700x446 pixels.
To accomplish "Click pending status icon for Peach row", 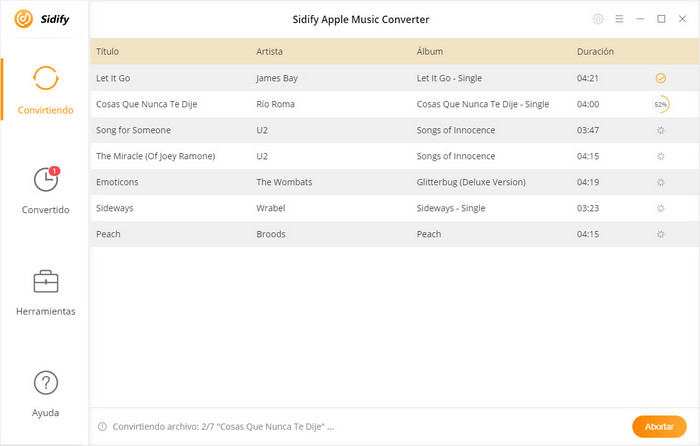I will [x=661, y=234].
